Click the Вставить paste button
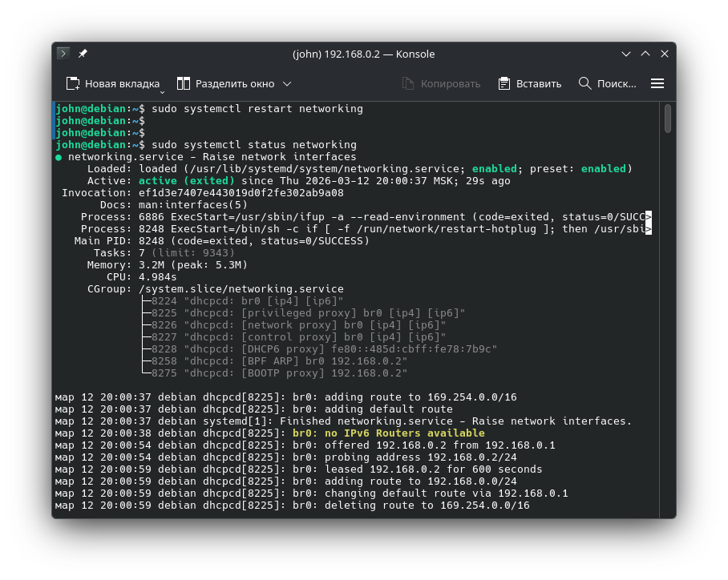The image size is (728, 580). coord(530,83)
